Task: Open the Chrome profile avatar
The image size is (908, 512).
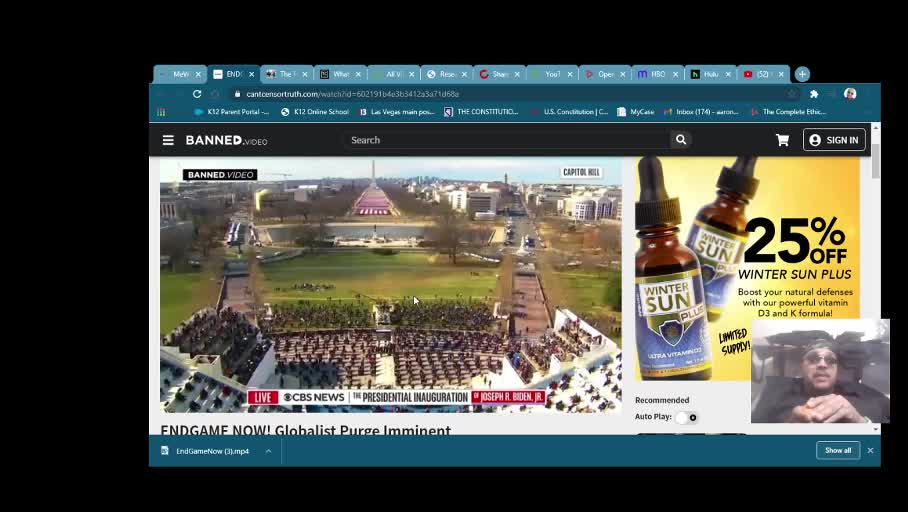Action: click(x=850, y=94)
